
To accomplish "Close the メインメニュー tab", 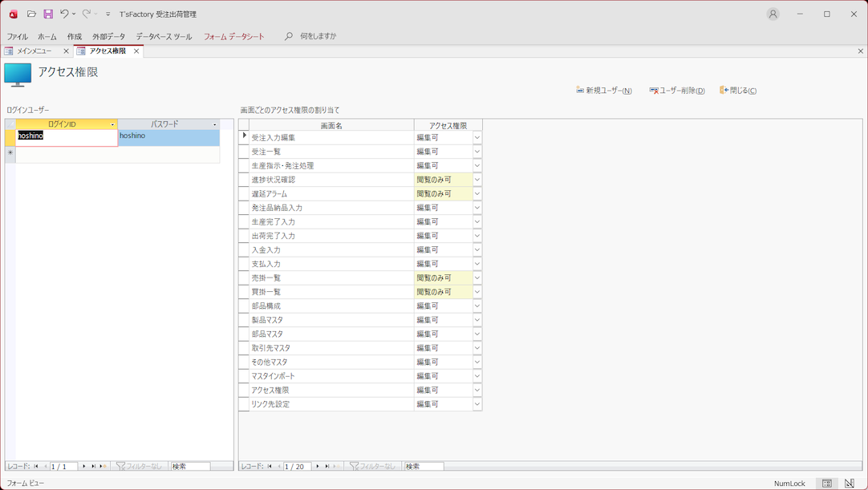I will point(66,51).
